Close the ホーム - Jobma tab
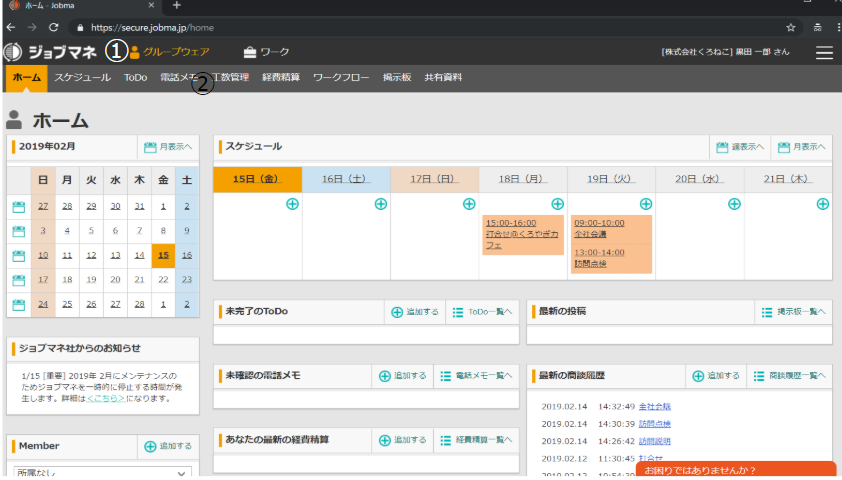 point(151,5)
